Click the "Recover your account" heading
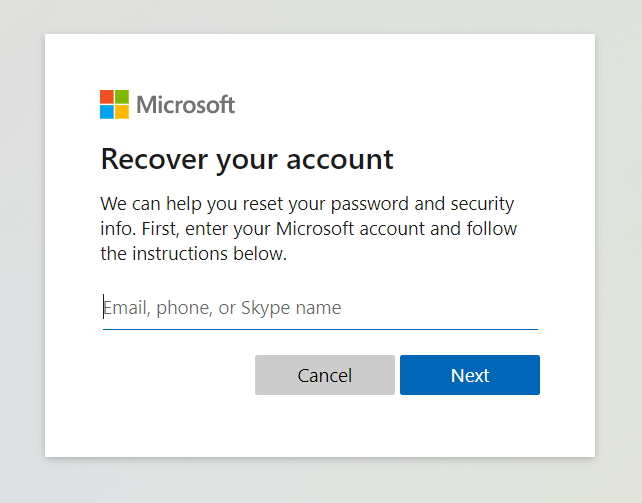Viewport: 642px width, 503px height. [247, 159]
